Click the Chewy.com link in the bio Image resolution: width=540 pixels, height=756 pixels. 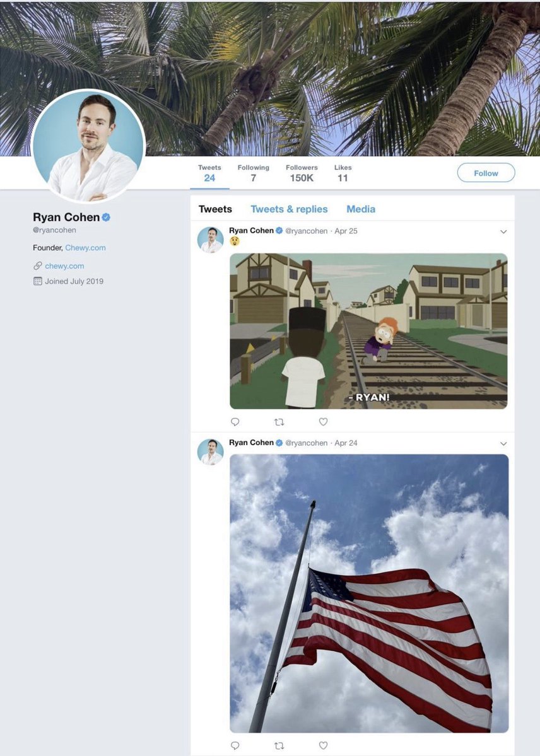pos(85,248)
